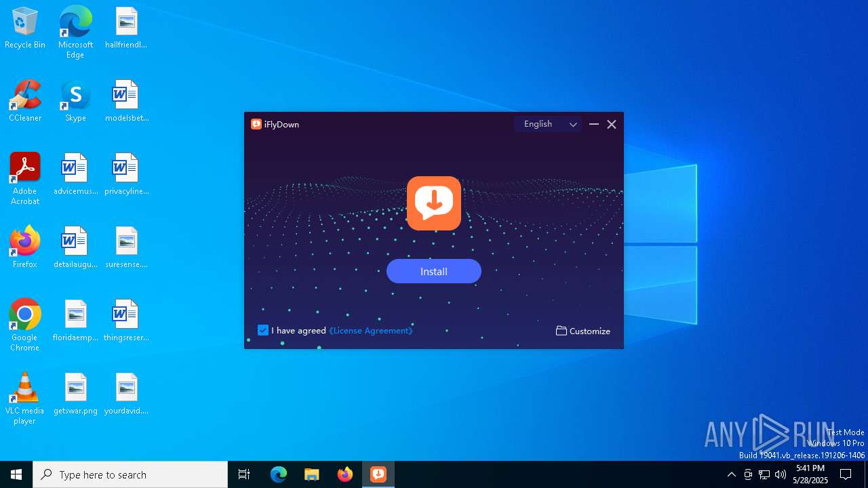The width and height of the screenshot is (868, 488).
Task: Open the notification center icon
Action: pyautogui.click(x=846, y=474)
